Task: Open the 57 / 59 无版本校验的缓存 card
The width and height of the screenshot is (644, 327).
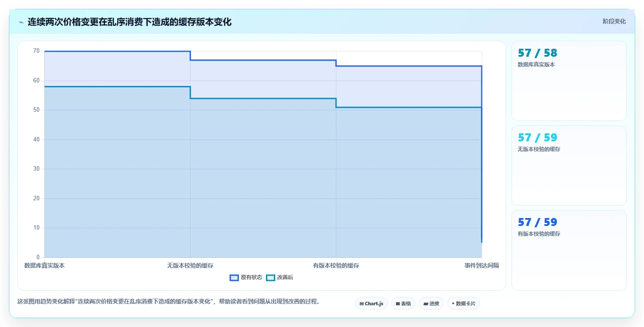Action: pyautogui.click(x=569, y=165)
